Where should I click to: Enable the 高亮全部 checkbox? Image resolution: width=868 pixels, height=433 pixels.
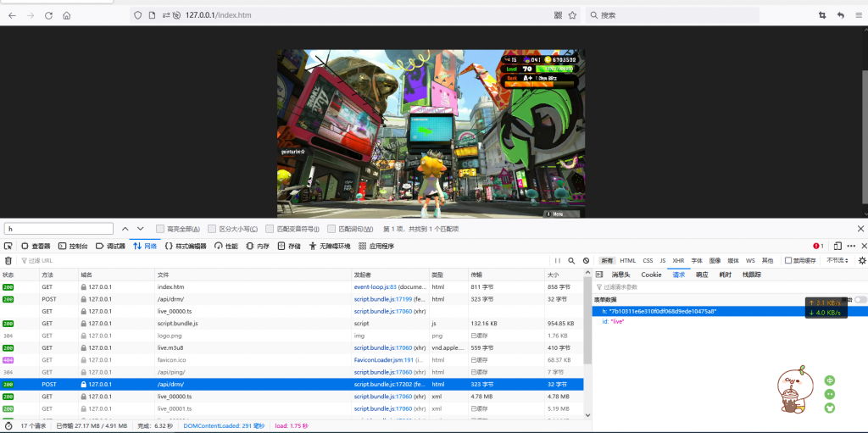[x=160, y=229]
